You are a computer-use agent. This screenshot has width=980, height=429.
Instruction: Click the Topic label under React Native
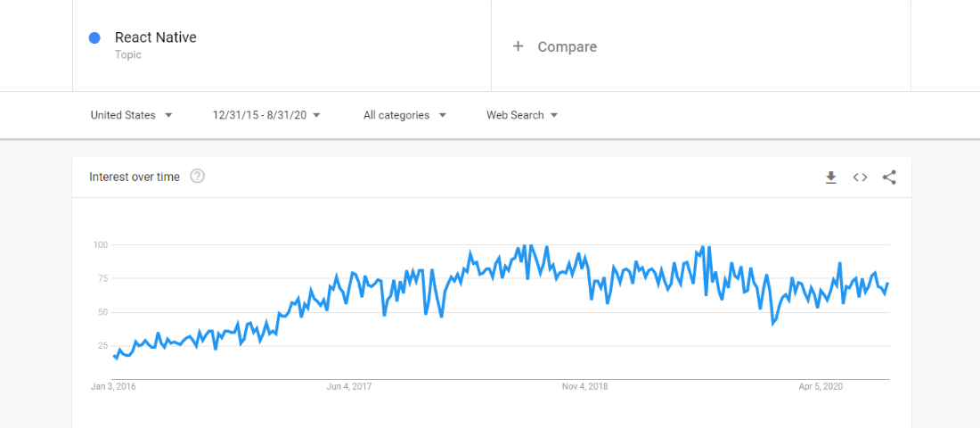tap(128, 55)
